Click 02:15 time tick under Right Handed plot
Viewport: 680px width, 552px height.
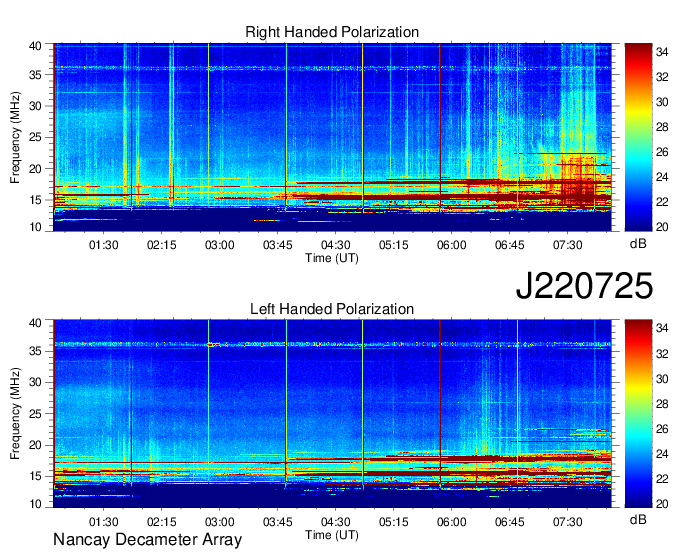point(161,245)
